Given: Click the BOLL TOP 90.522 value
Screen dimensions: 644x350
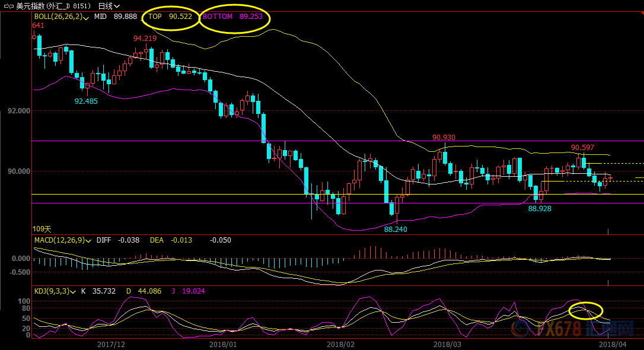Looking at the screenshot, I should point(180,17).
